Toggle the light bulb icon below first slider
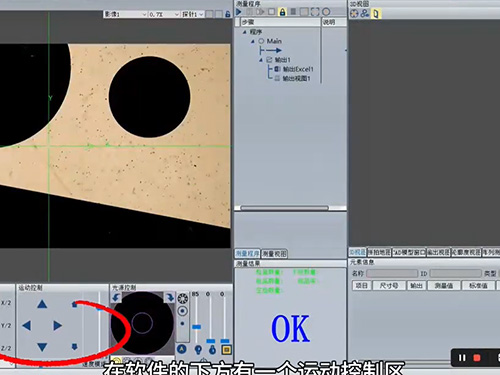 (x=198, y=350)
